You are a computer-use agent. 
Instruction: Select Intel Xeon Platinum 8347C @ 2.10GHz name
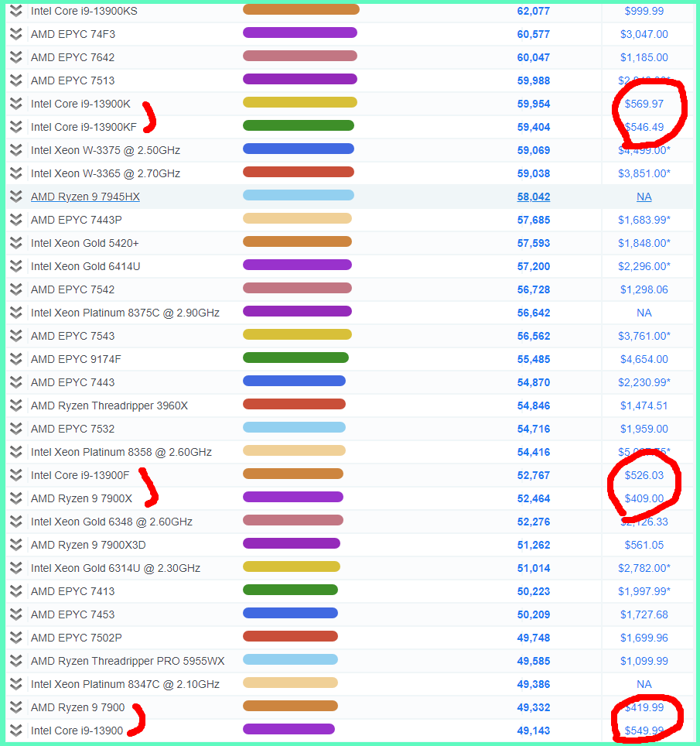pos(125,684)
